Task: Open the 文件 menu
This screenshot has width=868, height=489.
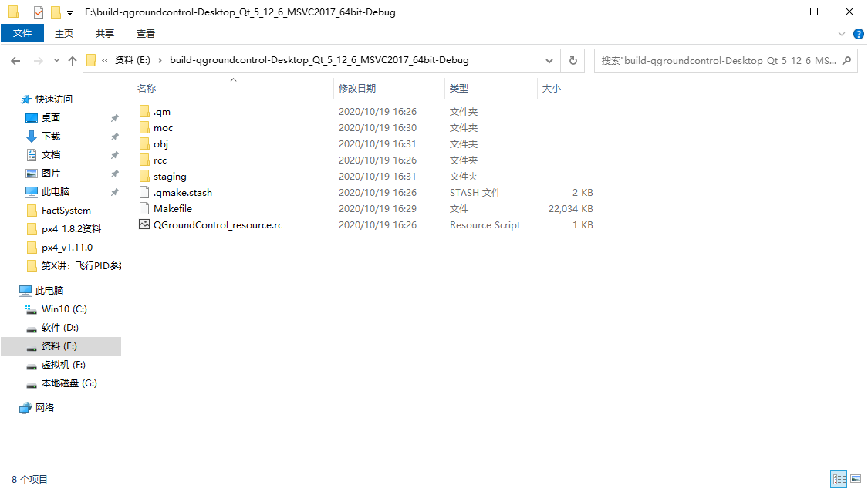Action: pyautogui.click(x=22, y=33)
